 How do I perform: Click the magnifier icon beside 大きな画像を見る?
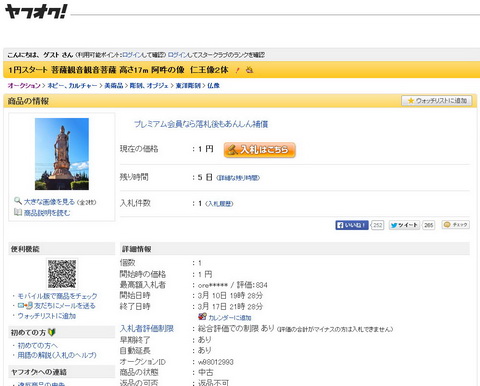click(x=17, y=201)
